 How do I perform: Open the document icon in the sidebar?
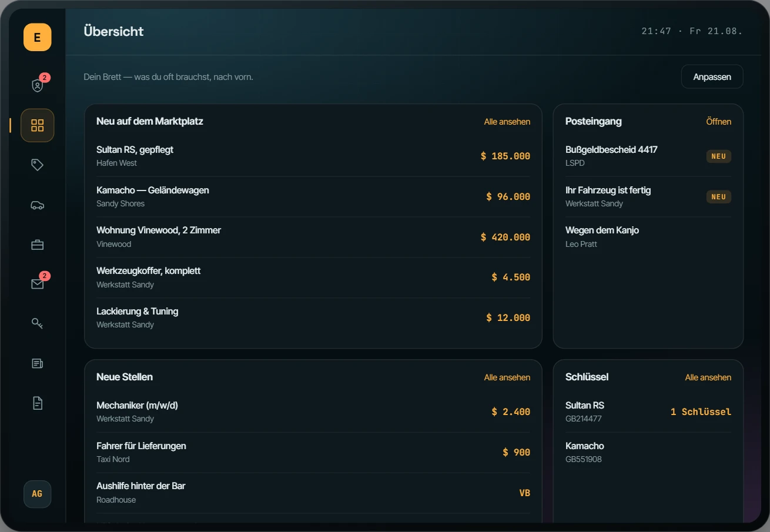tap(38, 403)
